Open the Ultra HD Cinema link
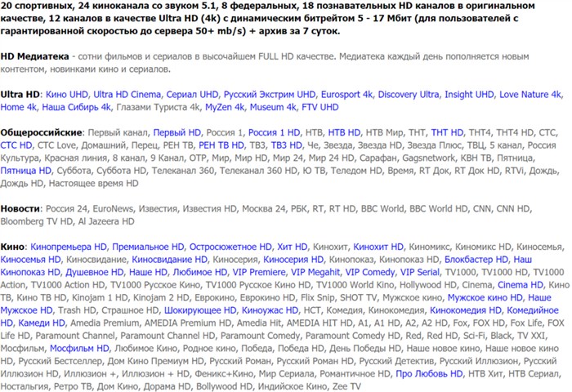The image size is (572, 392). tap(127, 95)
